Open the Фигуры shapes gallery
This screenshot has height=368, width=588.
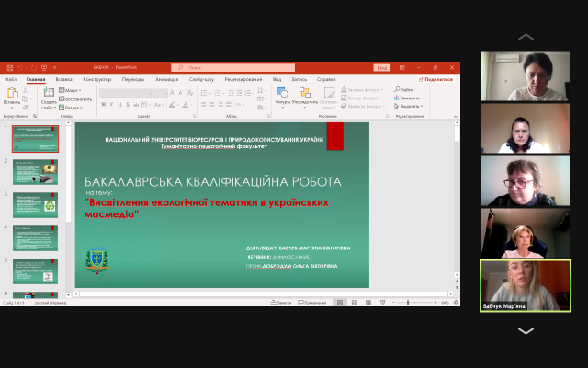(283, 96)
